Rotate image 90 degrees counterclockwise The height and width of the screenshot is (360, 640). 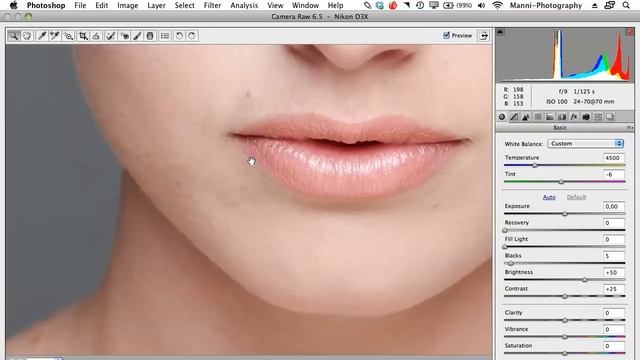(x=179, y=36)
